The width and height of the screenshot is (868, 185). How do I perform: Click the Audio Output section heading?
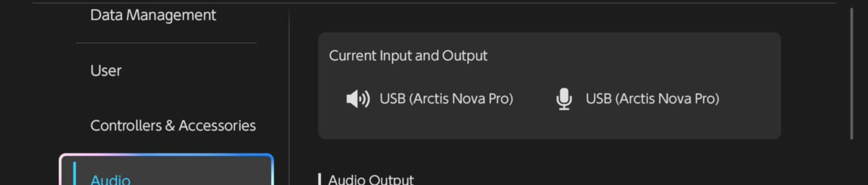point(371,179)
